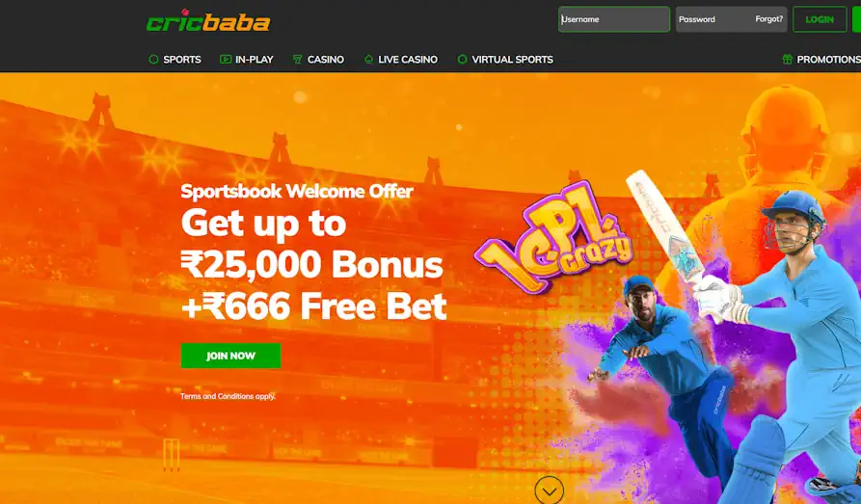Focus the Username input field

pyautogui.click(x=614, y=19)
